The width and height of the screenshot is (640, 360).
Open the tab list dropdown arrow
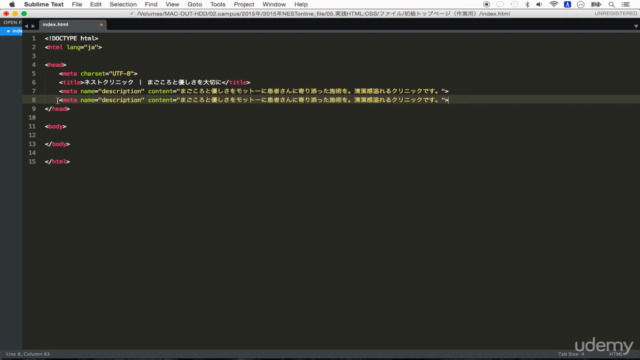pos(636,26)
